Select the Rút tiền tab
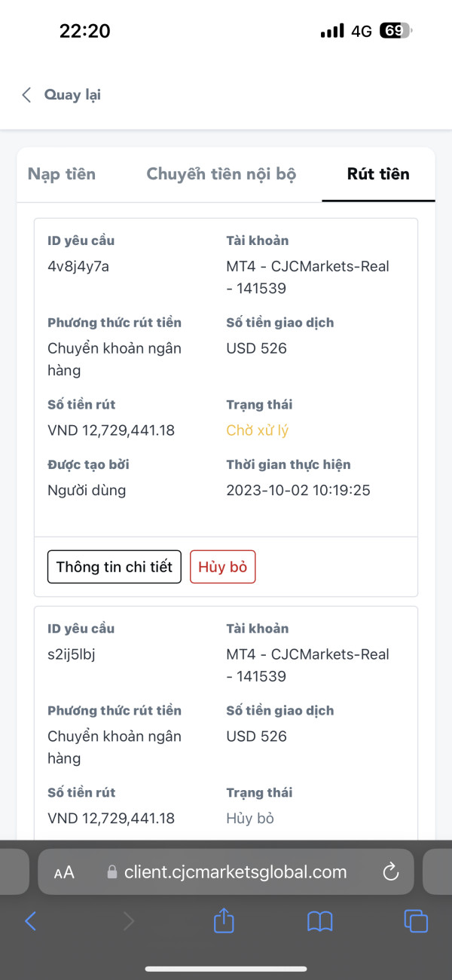Screen dimensions: 452x980 click(378, 174)
